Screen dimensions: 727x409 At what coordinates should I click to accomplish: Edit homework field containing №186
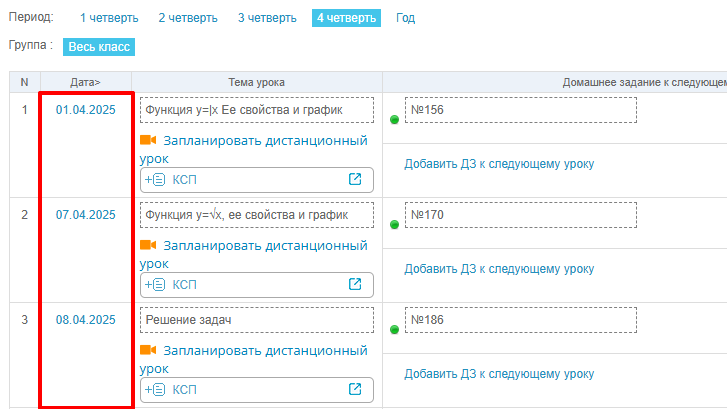coord(520,320)
